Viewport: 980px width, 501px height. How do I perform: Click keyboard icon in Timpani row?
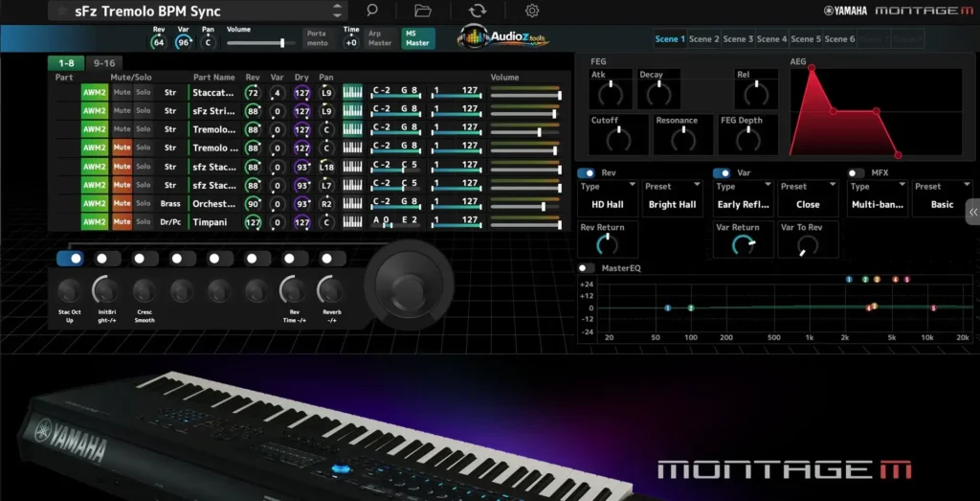point(352,222)
